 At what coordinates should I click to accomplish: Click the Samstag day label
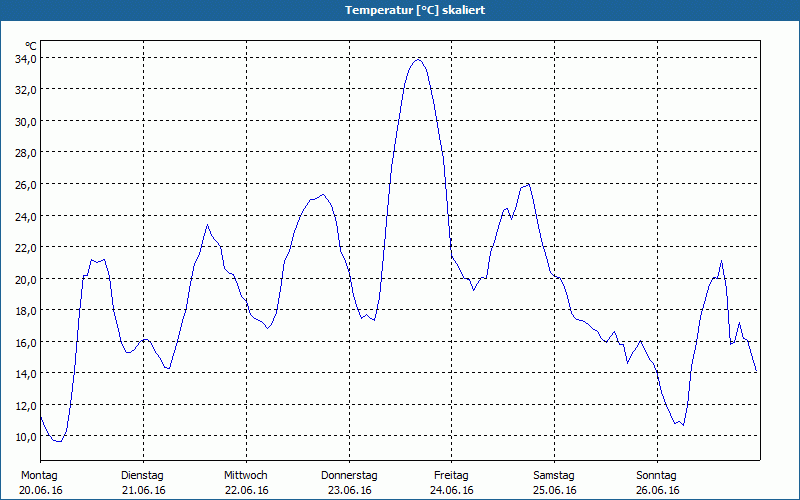pyautogui.click(x=554, y=476)
